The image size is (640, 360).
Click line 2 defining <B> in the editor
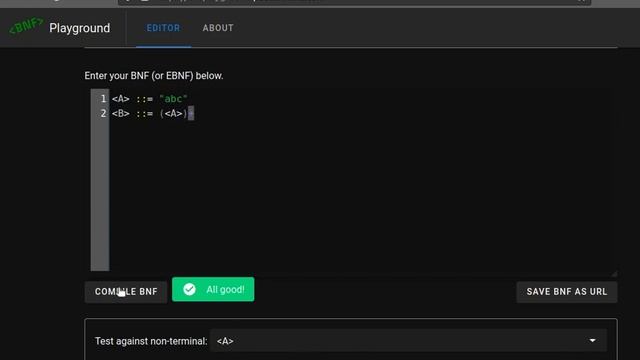click(x=153, y=113)
